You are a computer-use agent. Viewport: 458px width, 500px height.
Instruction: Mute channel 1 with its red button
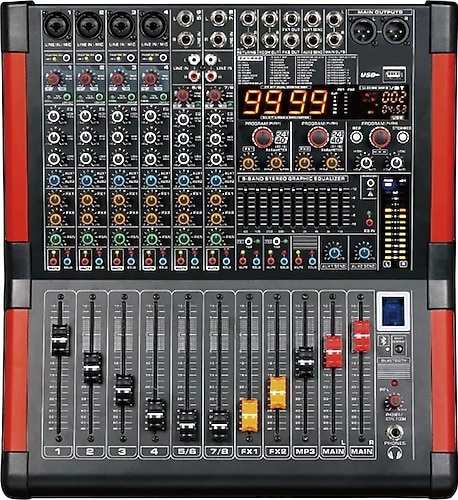point(53,261)
